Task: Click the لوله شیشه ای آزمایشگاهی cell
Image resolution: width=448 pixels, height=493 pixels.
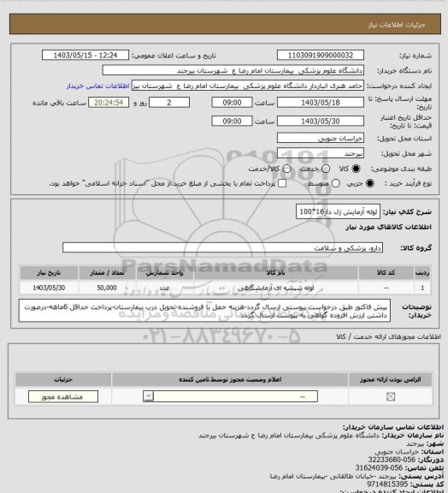Action: tap(275, 288)
